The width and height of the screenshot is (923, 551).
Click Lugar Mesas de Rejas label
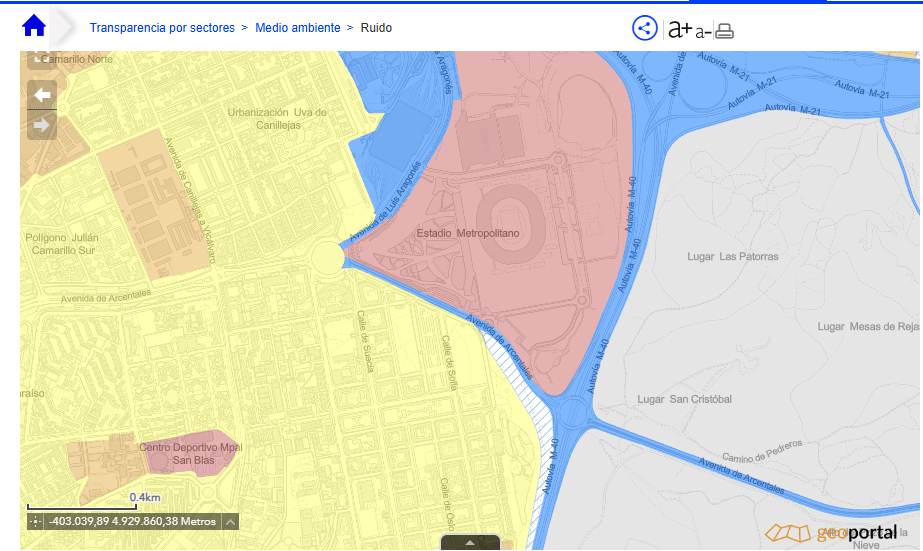point(868,327)
